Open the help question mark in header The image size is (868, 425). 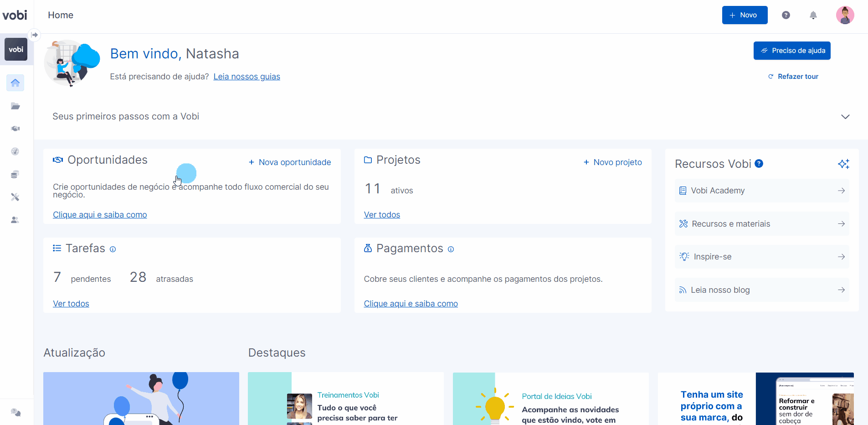786,15
